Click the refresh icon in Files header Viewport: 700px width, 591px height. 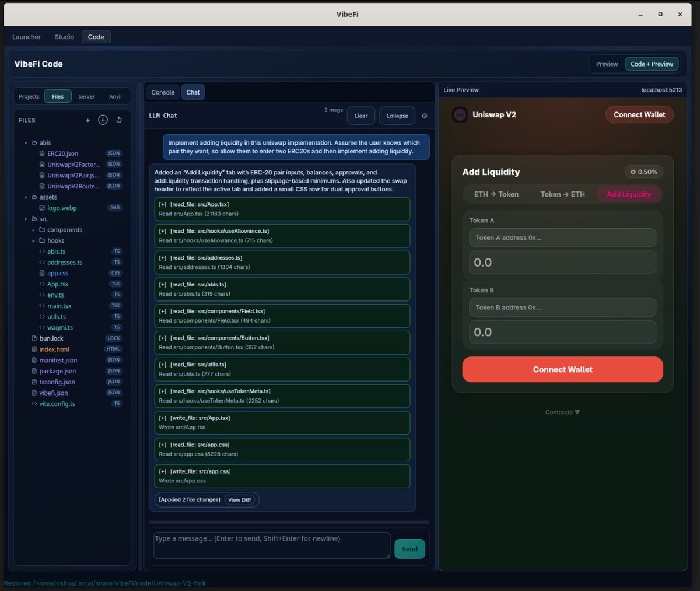point(119,120)
